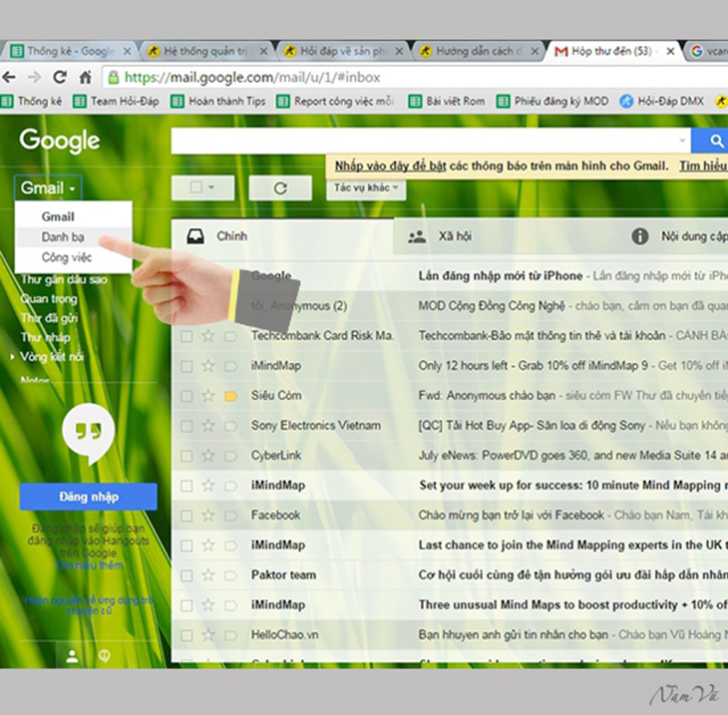Check the Facebook email checkbox

[x=186, y=516]
